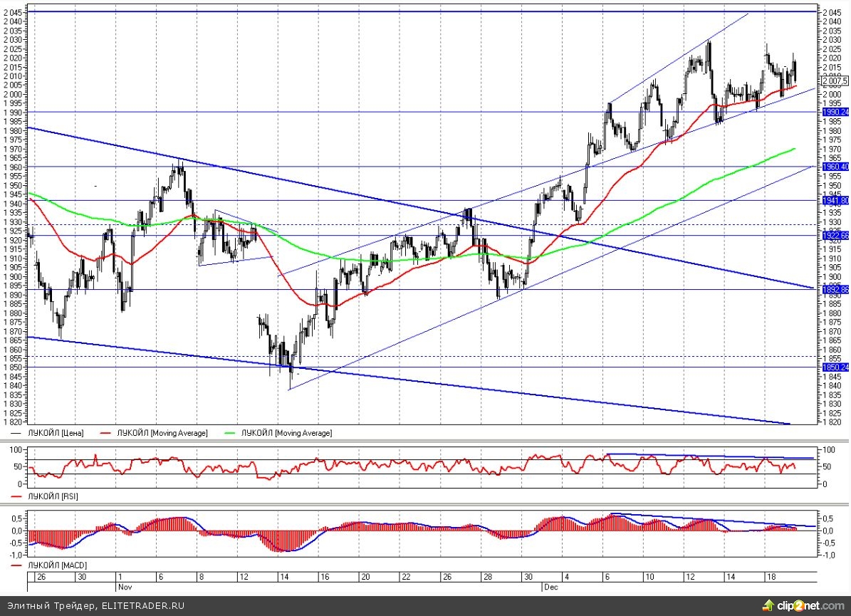
Task: Select the 1960.40 horizontal level label
Action: click(x=835, y=167)
